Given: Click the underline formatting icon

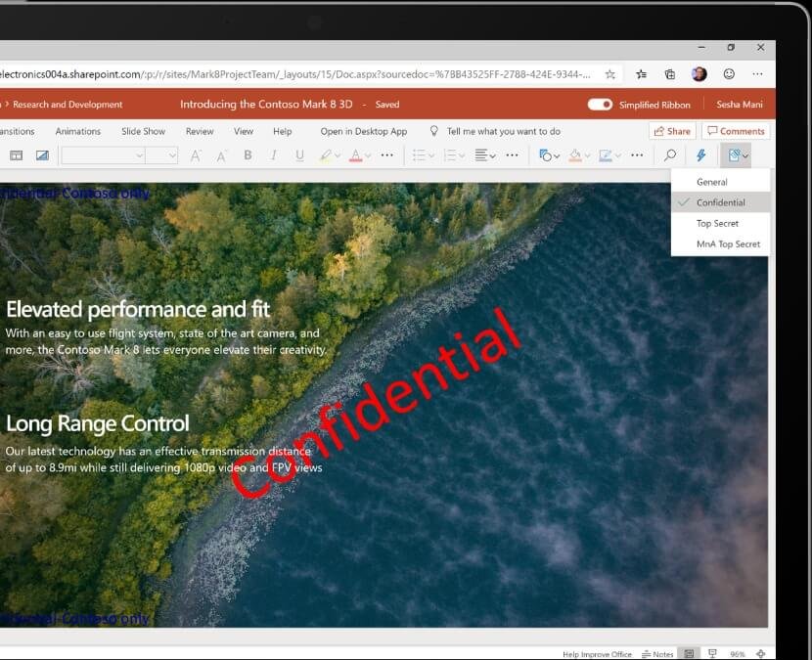Looking at the screenshot, I should pyautogui.click(x=299, y=155).
